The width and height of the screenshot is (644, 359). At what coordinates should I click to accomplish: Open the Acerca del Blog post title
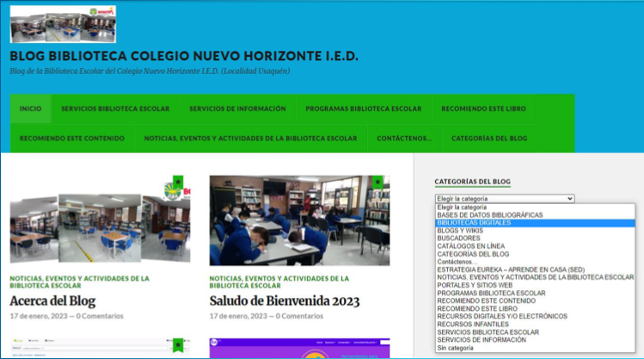point(52,301)
